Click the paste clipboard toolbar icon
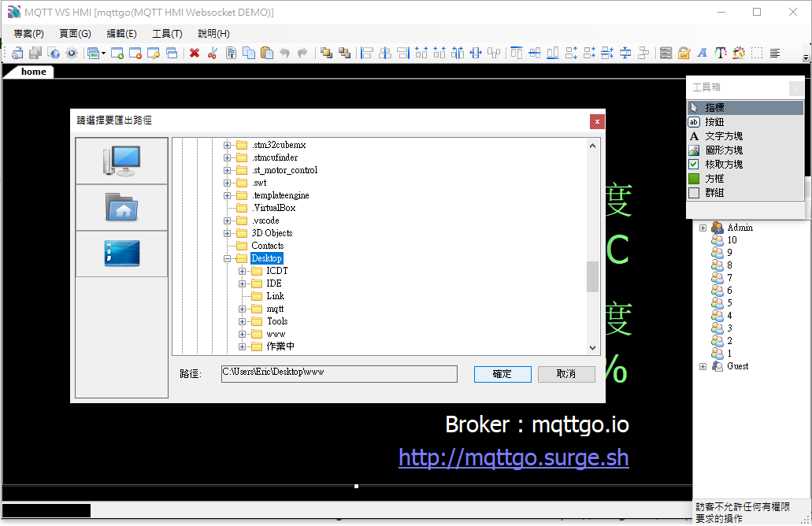 [267, 53]
